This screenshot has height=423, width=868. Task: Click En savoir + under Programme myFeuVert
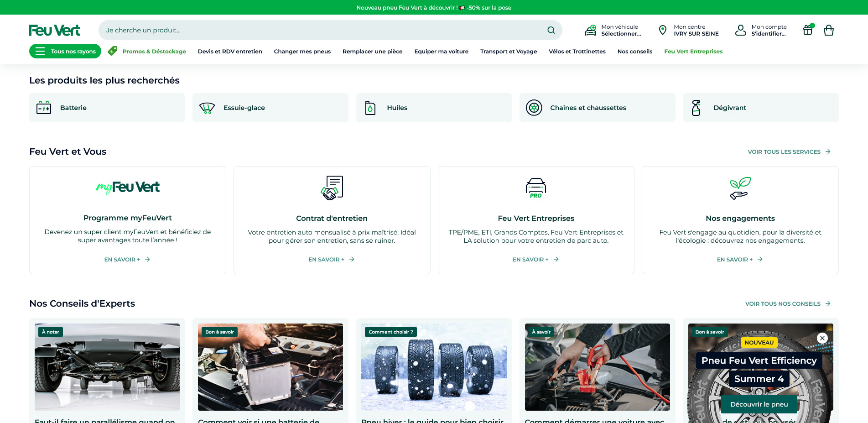click(127, 259)
